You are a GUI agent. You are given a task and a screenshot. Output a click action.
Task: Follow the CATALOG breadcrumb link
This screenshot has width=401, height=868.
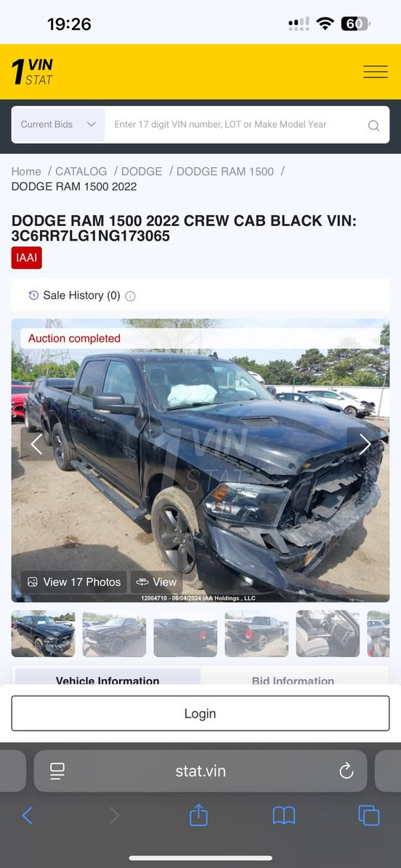tap(81, 172)
